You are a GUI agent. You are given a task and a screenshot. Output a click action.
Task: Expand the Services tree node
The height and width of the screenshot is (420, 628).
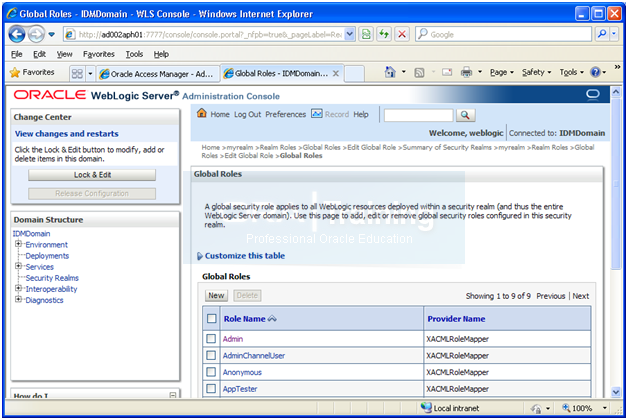(x=18, y=266)
